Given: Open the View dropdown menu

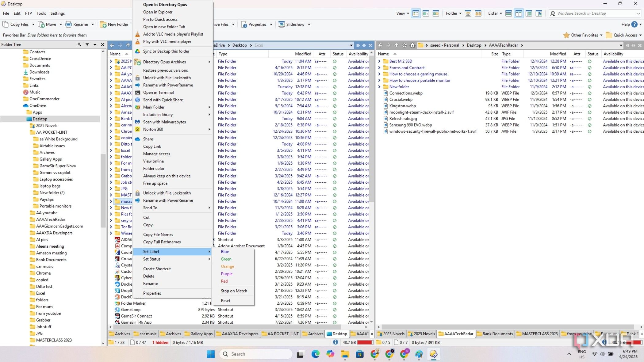Looking at the screenshot, I should 402,13.
